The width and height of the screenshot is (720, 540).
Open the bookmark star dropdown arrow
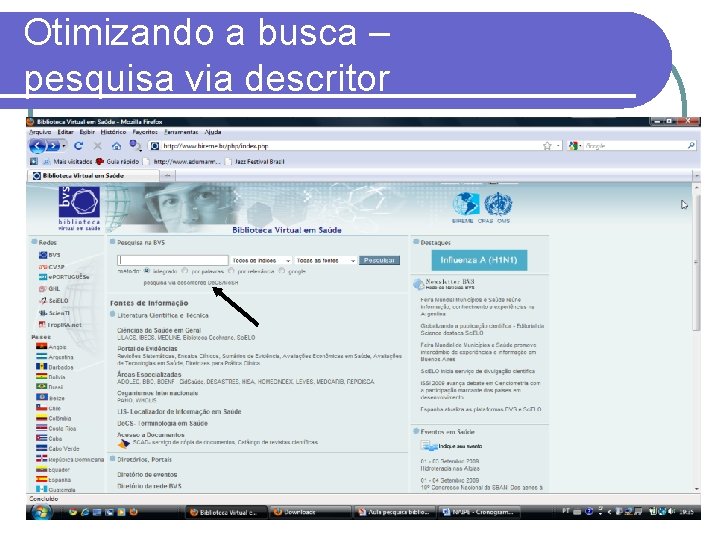558,146
